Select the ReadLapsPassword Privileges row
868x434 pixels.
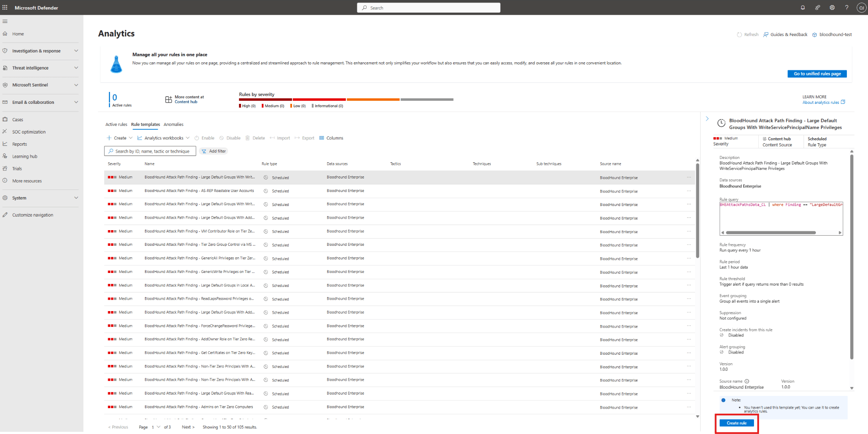[399, 299]
